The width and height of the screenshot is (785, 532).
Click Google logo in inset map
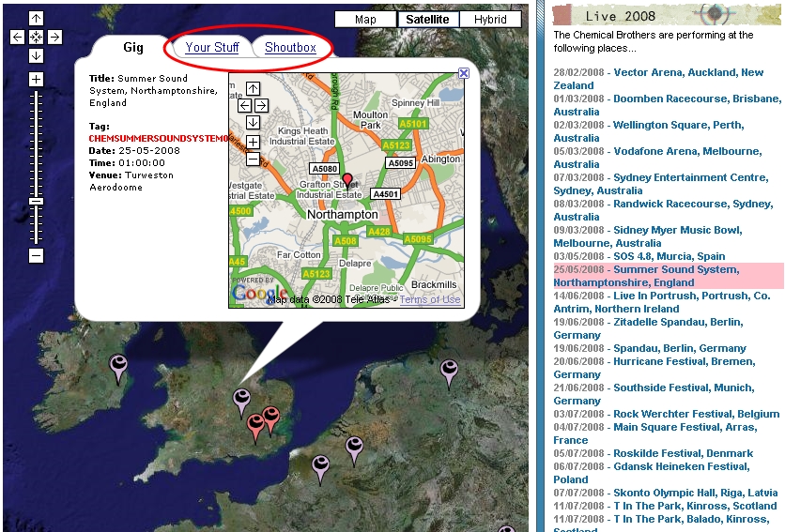259,294
